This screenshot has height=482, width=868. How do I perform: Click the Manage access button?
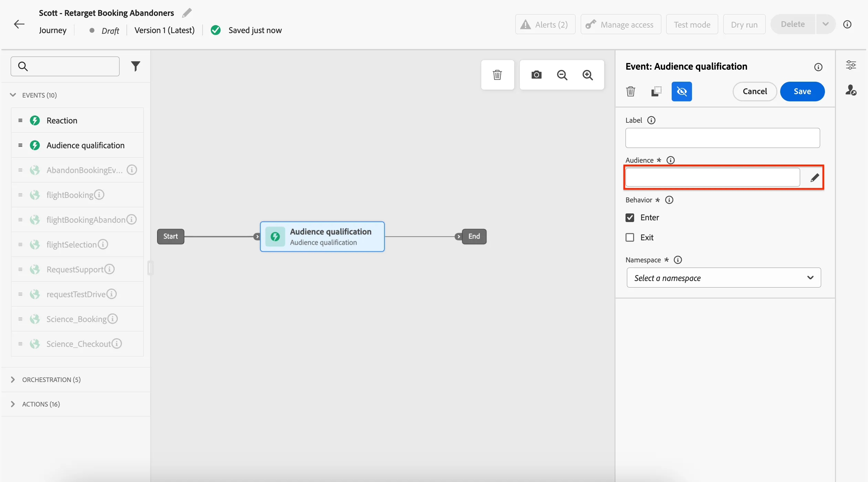[621, 24]
